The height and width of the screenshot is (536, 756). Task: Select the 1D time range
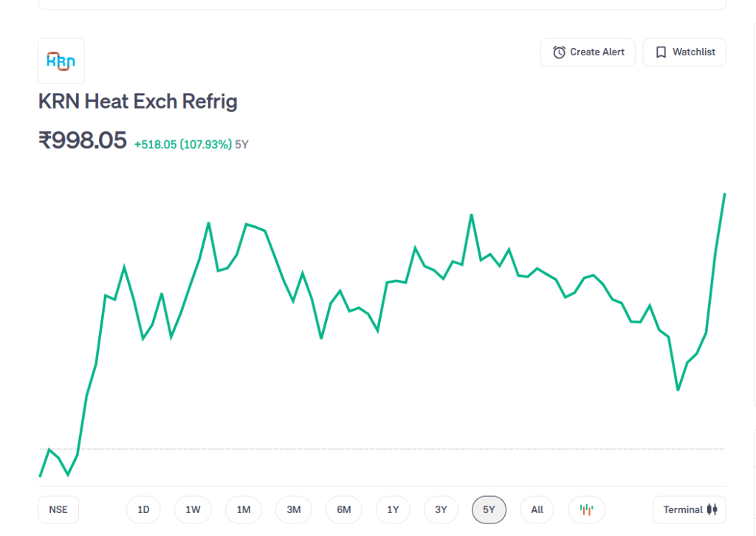[x=143, y=509]
